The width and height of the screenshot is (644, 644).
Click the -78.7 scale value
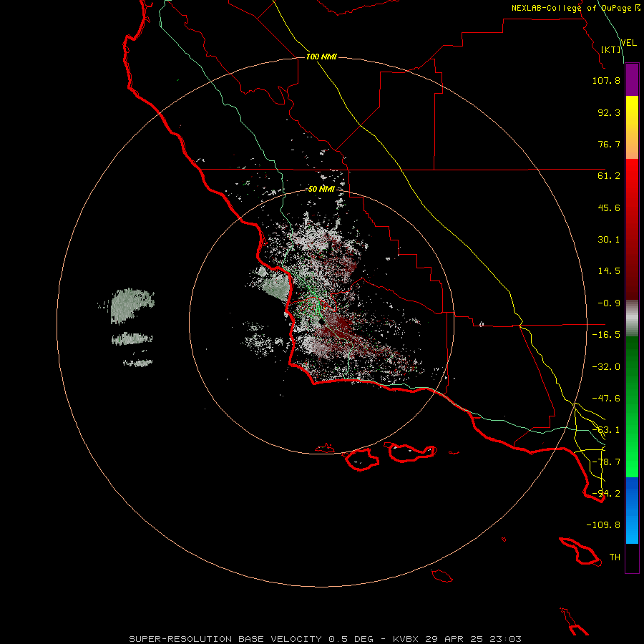[606, 462]
